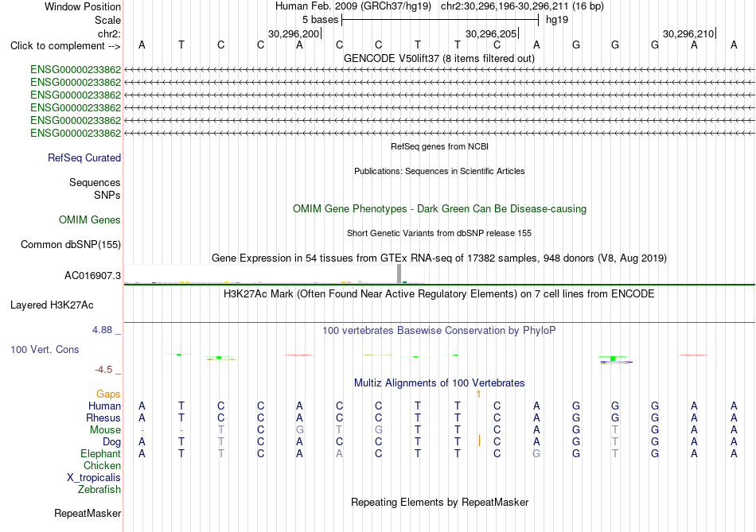Screen dimensions: 756x532
Task: Click the blue PhyloP conservation bar
Action: tap(618, 362)
